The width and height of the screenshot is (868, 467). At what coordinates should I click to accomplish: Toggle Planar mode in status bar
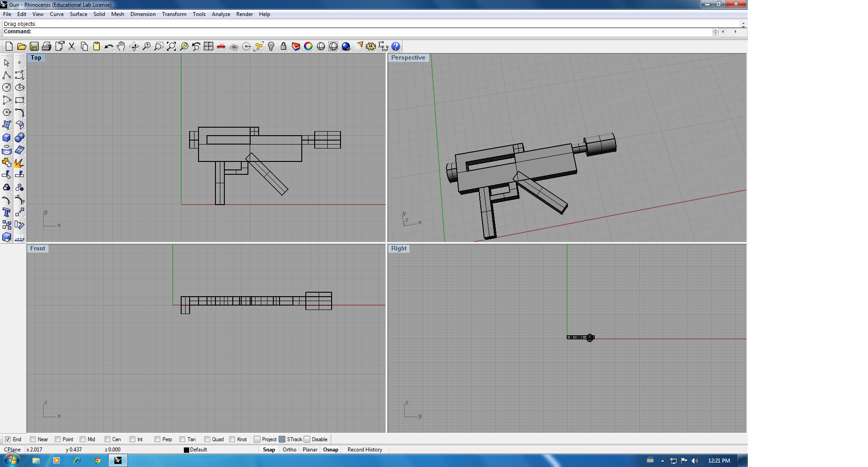click(x=310, y=450)
